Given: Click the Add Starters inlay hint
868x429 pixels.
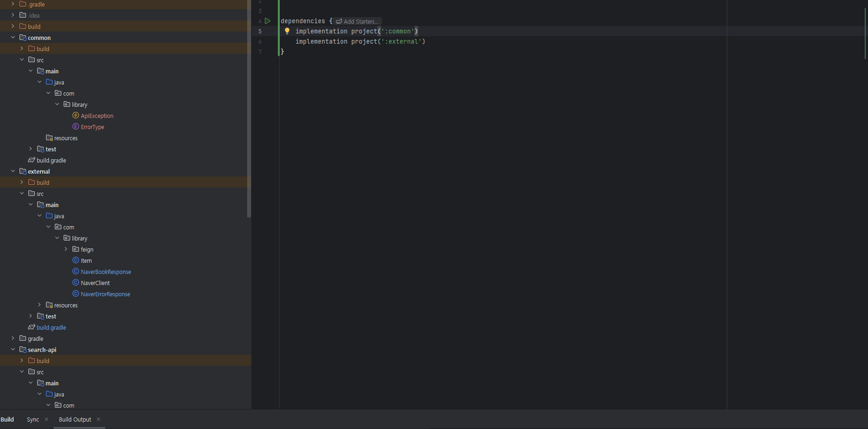Looking at the screenshot, I should coord(357,21).
